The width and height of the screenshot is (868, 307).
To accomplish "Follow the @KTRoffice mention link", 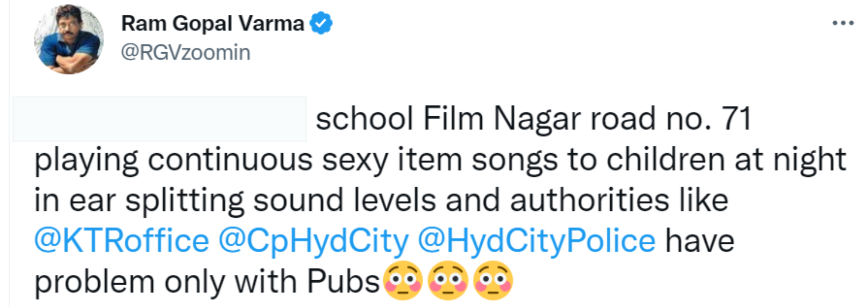I will [x=121, y=241].
